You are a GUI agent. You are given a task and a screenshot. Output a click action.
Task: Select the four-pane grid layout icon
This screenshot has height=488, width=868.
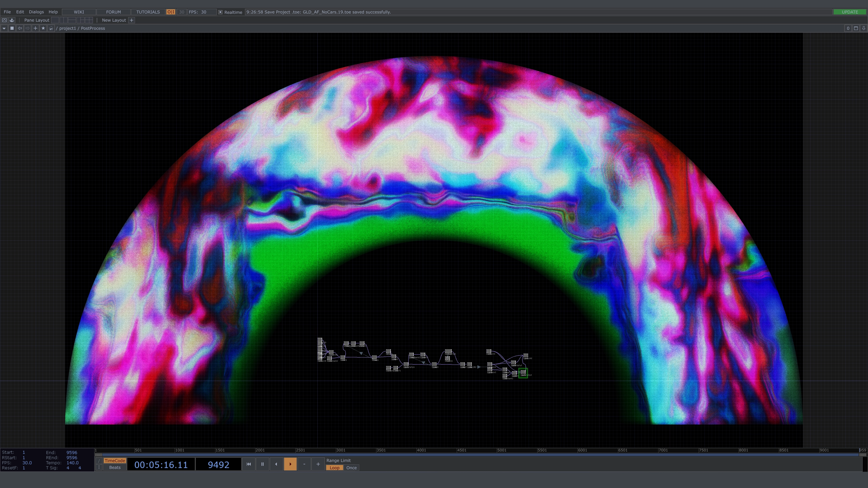89,20
